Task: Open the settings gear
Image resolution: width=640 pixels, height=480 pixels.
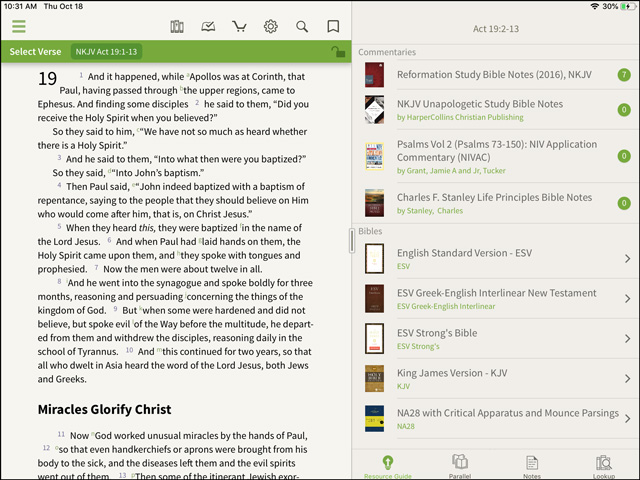Action: coord(271,27)
